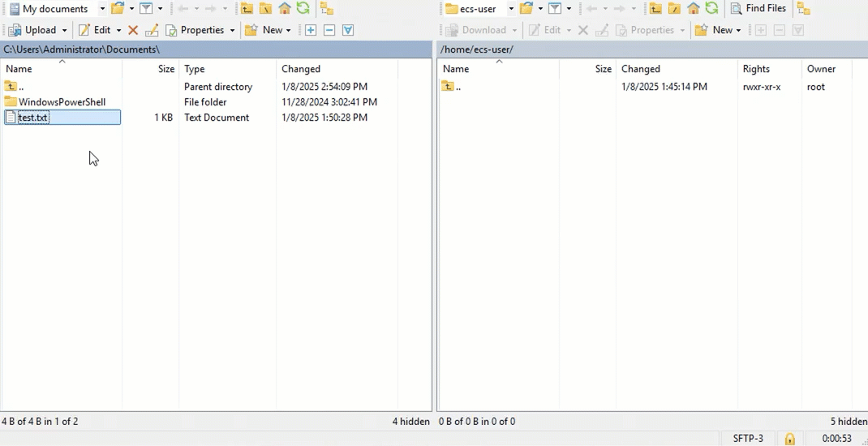Screen dimensions: 868x446
Task: Click the Find Files button
Action: pyautogui.click(x=758, y=8)
